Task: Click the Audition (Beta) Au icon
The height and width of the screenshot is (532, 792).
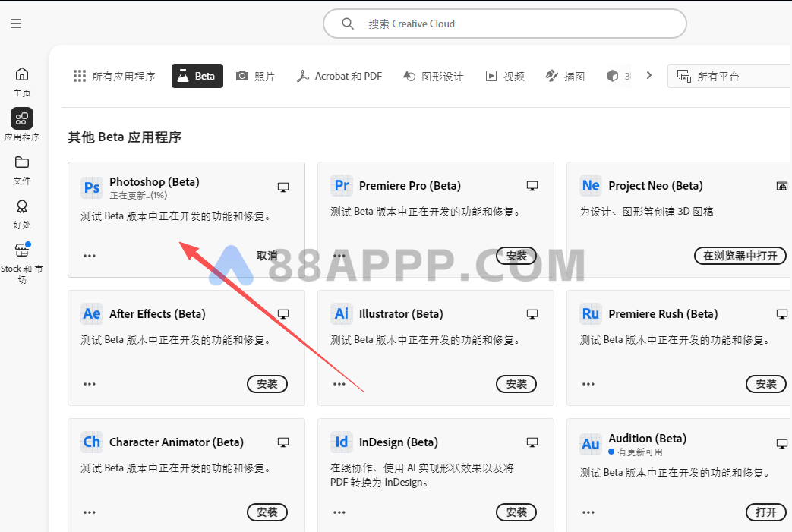Action: pos(591,445)
